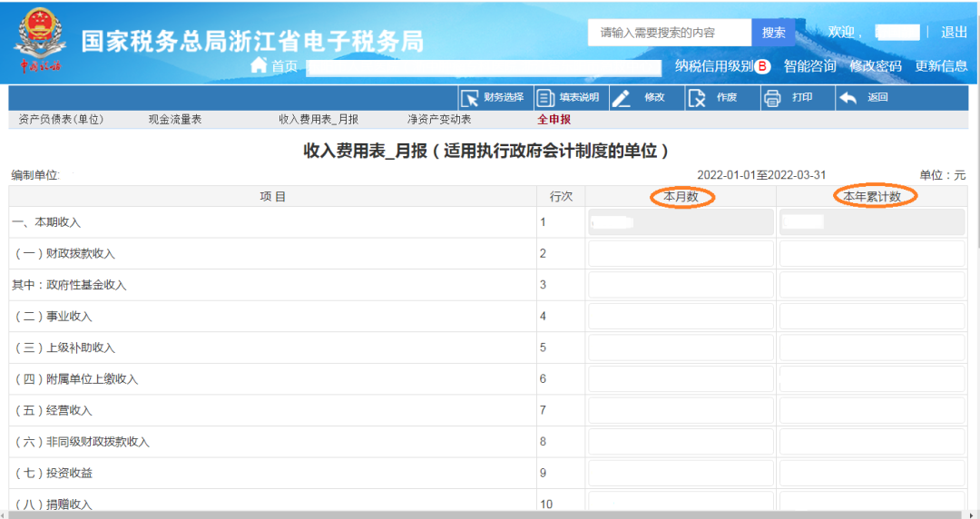The image size is (980, 519).
Task: Click the 返回 back arrow icon
Action: click(848, 98)
